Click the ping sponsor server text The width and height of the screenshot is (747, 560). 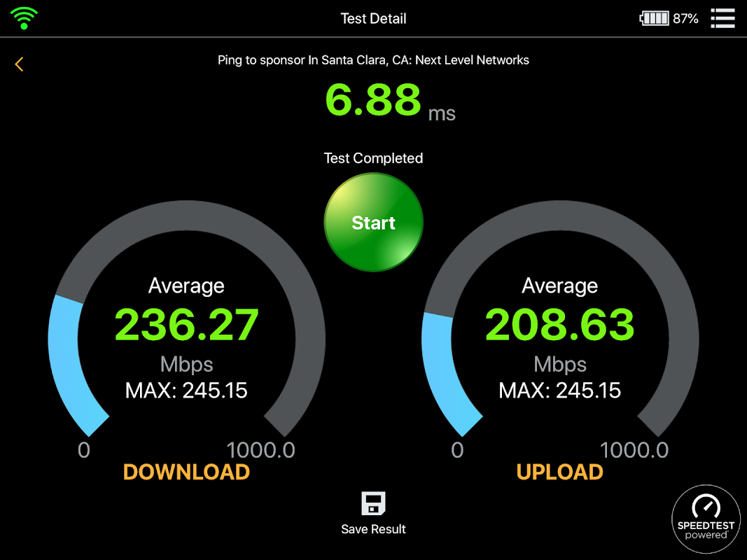(x=373, y=60)
